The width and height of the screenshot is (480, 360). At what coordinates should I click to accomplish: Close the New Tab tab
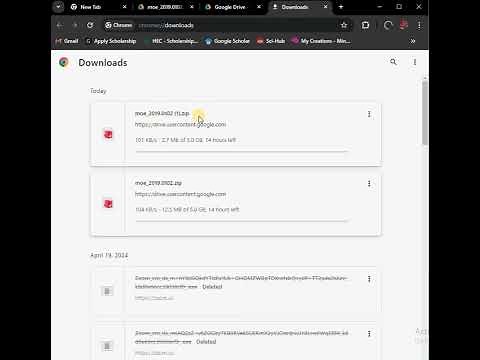coord(125,7)
